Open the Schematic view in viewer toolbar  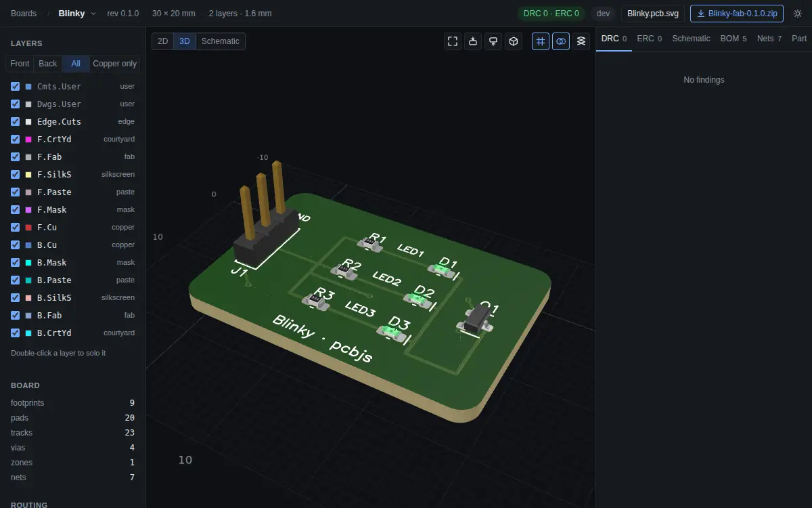[x=221, y=41]
